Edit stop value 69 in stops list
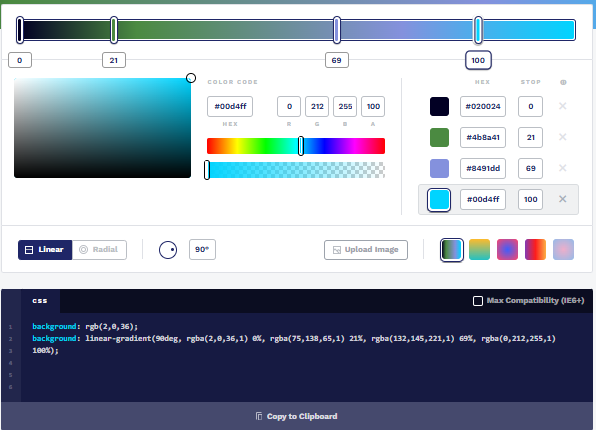This screenshot has width=596, height=430. tap(530, 168)
